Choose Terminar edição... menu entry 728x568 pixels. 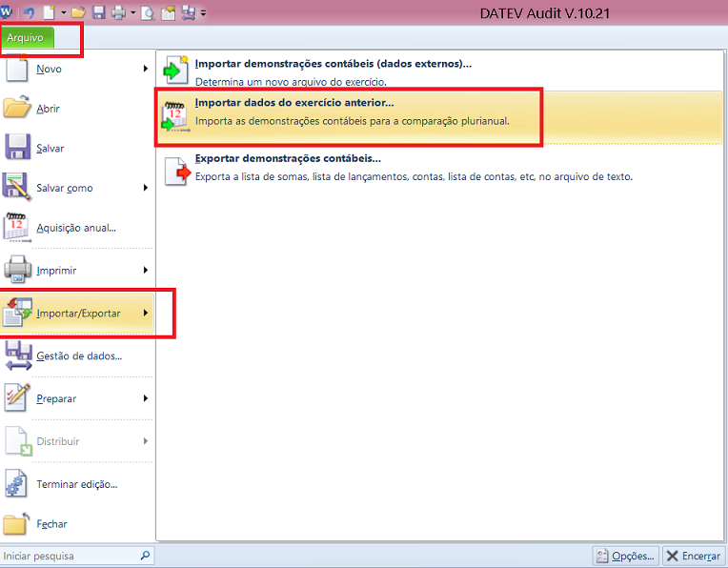[x=77, y=484]
